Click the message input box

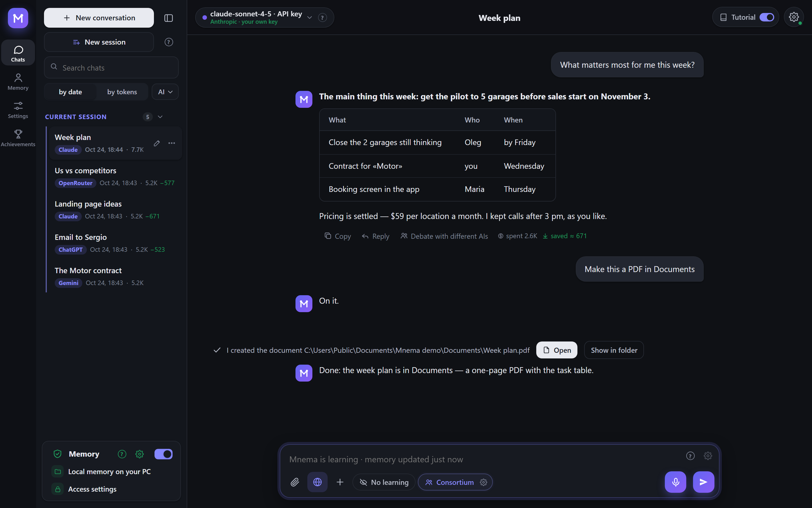pos(483,459)
